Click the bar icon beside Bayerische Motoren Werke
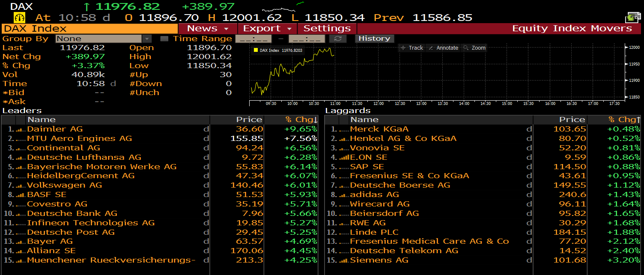Viewport: 644px width, 275px height. tap(21, 167)
